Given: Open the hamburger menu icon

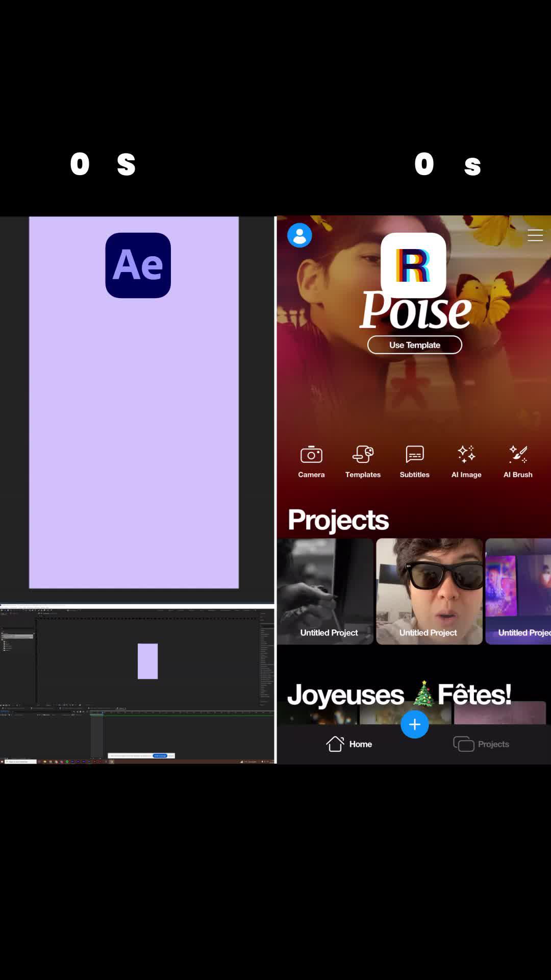Looking at the screenshot, I should (535, 235).
